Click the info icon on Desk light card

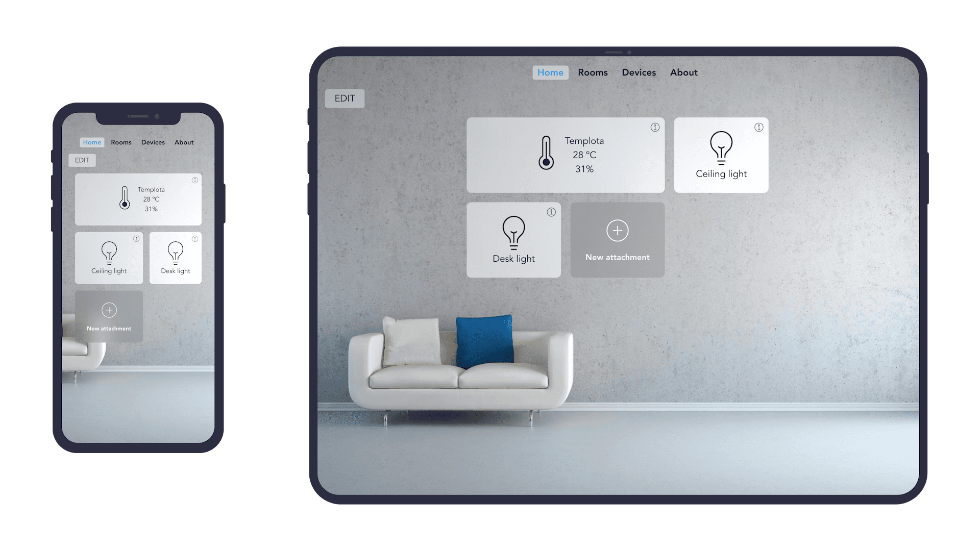(x=552, y=212)
